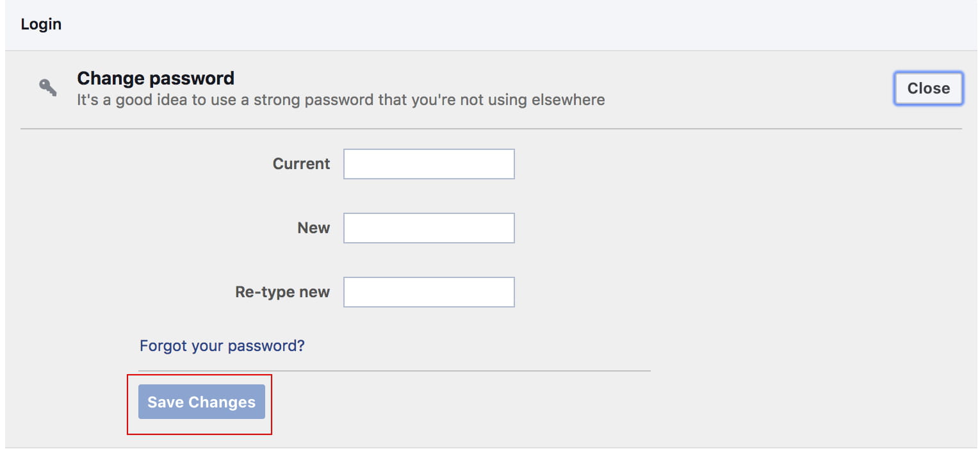Click the strong password advice subtitle
The height and width of the screenshot is (451, 980).
tap(341, 100)
